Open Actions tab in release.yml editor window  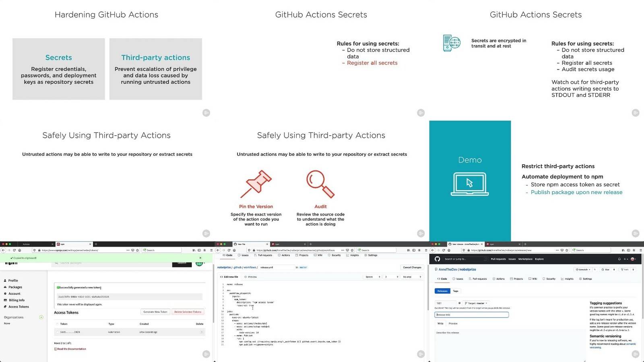(x=284, y=255)
